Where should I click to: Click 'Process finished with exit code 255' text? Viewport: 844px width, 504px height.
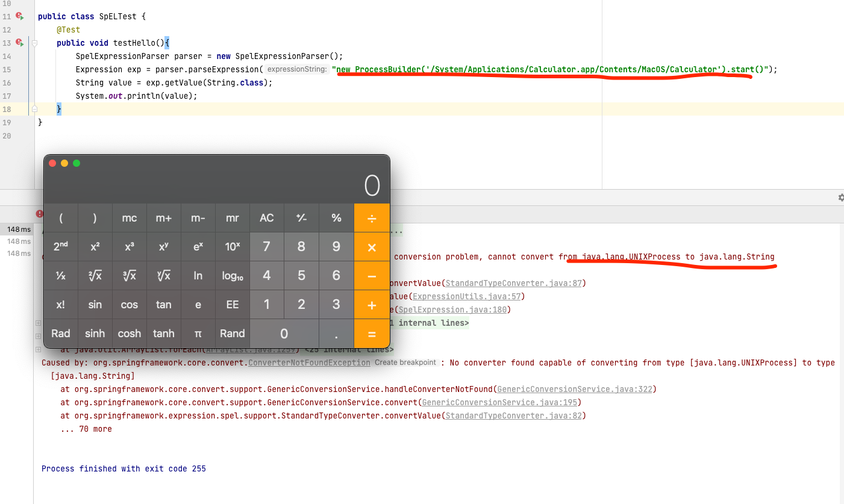(x=123, y=468)
